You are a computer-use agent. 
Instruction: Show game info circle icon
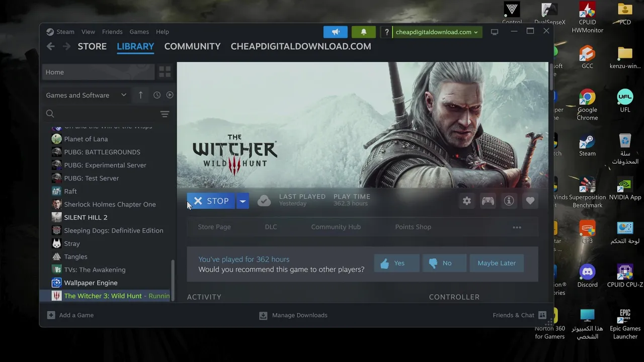[x=509, y=201]
